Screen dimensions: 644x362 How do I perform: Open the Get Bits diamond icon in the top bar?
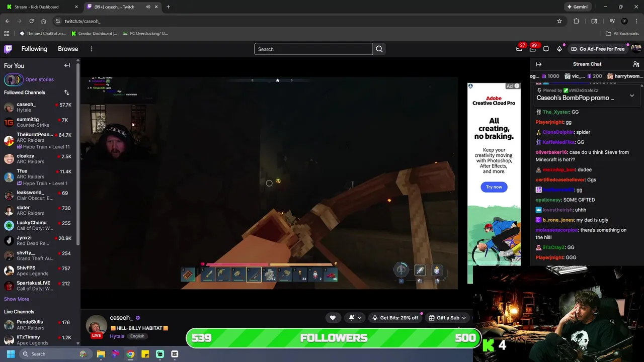tap(559, 49)
